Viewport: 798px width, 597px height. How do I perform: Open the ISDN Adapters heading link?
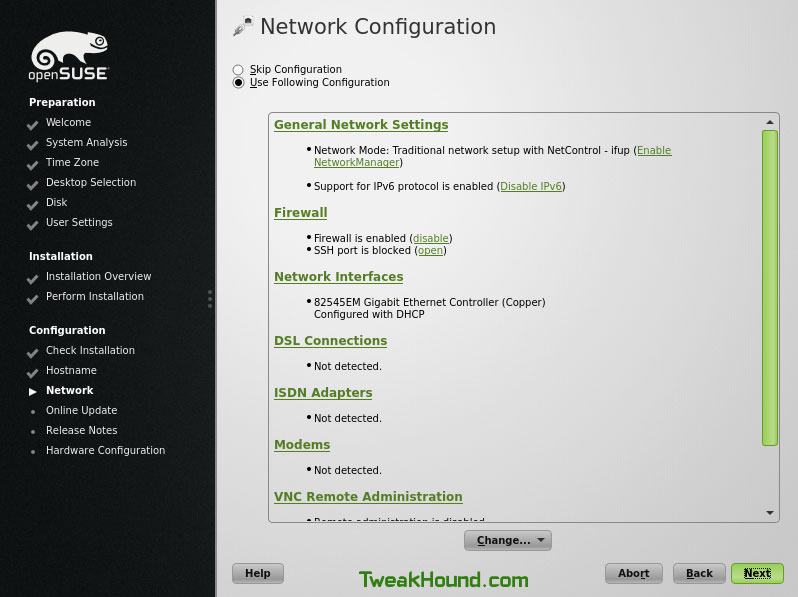[x=323, y=393]
